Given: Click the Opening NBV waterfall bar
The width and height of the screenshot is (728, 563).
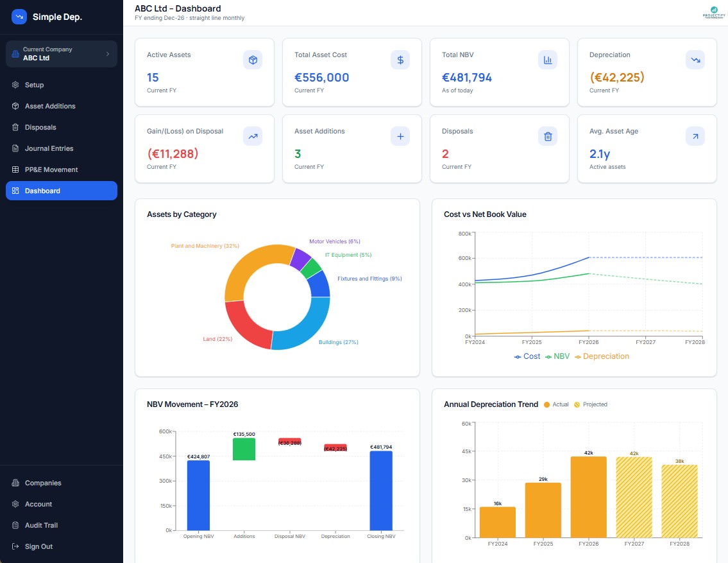Looking at the screenshot, I should [x=198, y=495].
